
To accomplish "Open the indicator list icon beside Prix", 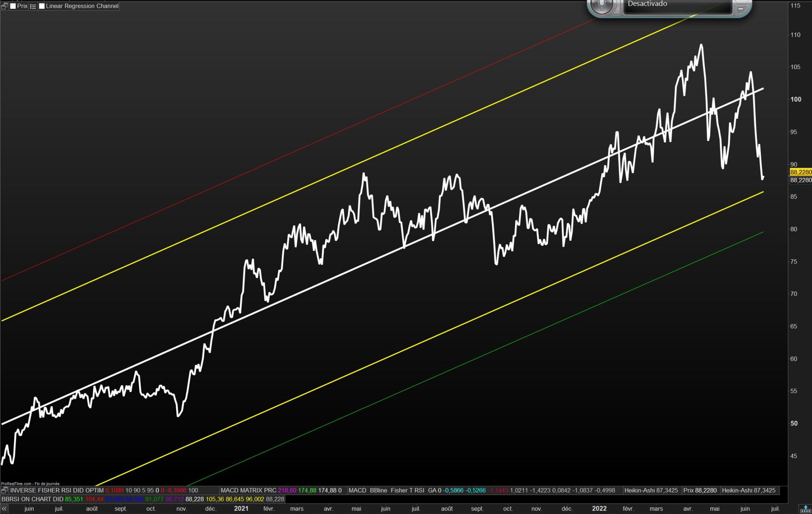I will click(x=33, y=6).
